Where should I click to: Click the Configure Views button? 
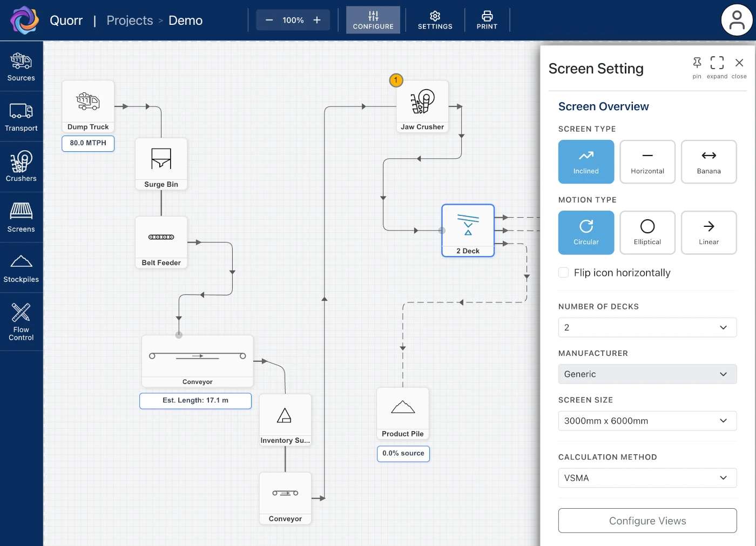click(647, 521)
